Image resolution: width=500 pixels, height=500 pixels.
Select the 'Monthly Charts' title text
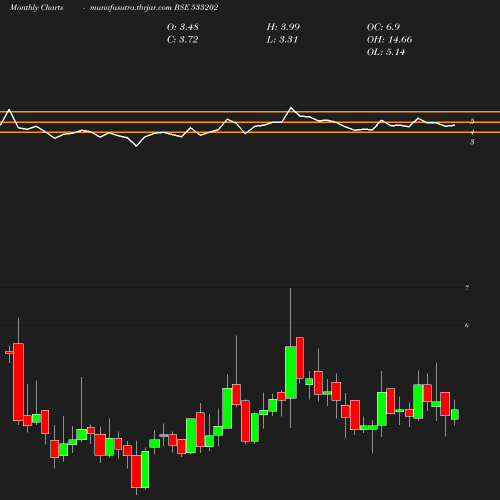(36, 8)
